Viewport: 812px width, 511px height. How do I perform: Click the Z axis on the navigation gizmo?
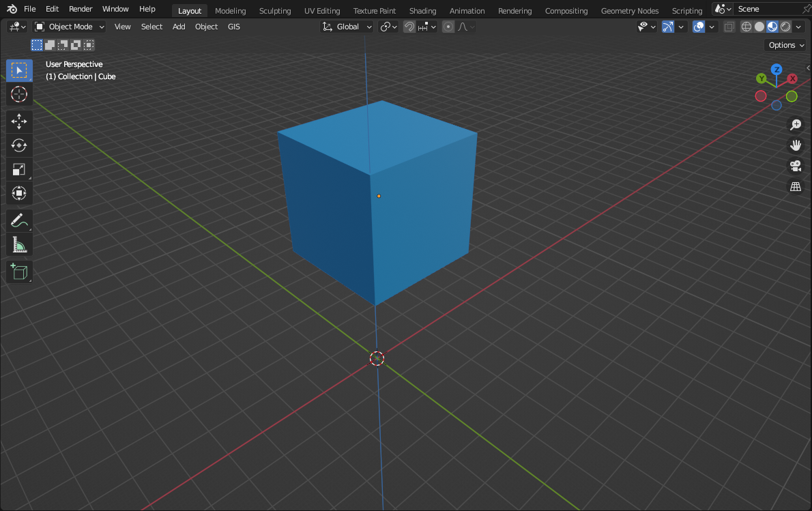(x=777, y=69)
